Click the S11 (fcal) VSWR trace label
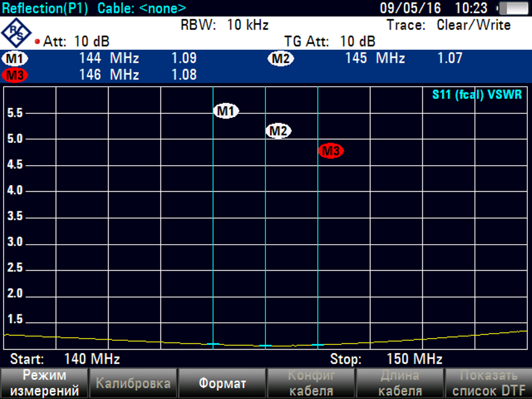 click(476, 95)
